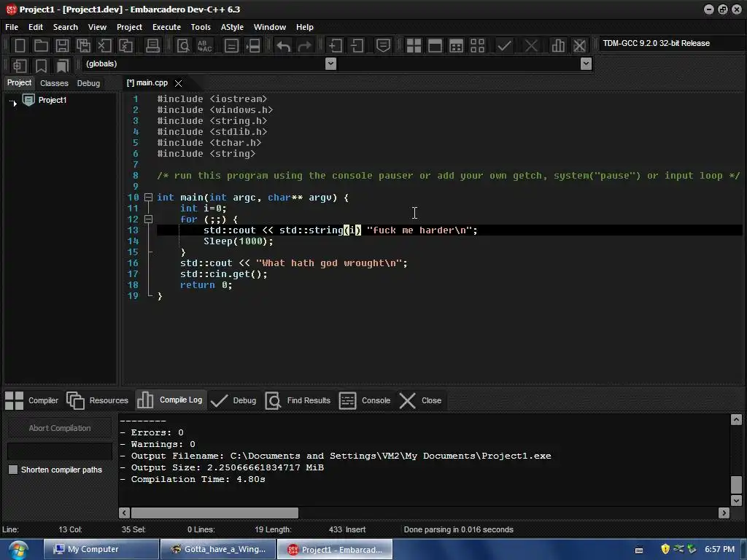The width and height of the screenshot is (747, 560).
Task: Click compile log scroll right arrow
Action: (724, 513)
